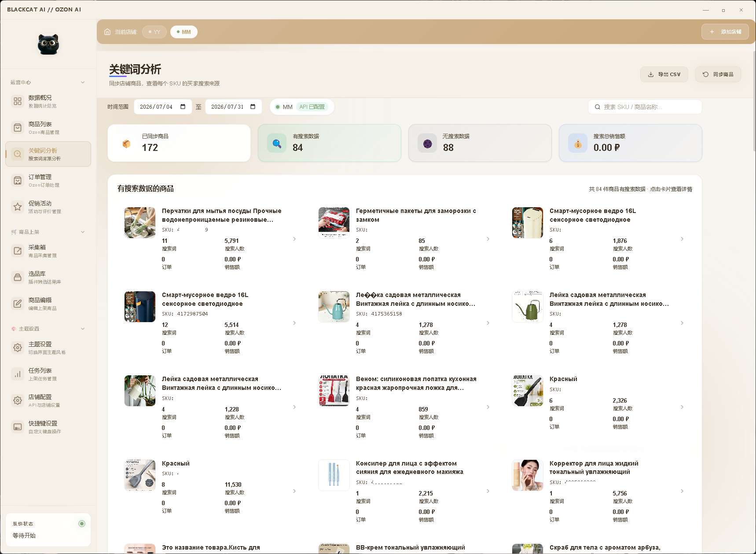
Task: Click the 已同步商品 172 stat card
Action: (x=179, y=143)
